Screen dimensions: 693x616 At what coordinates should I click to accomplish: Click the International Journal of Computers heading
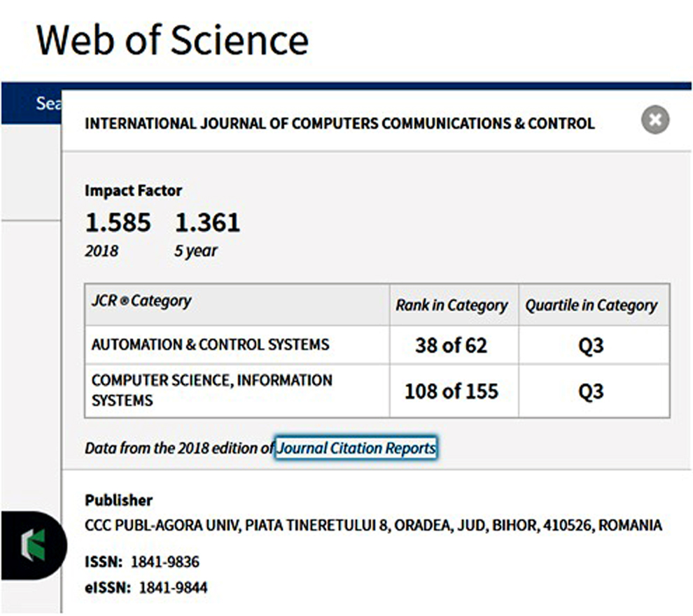click(339, 124)
